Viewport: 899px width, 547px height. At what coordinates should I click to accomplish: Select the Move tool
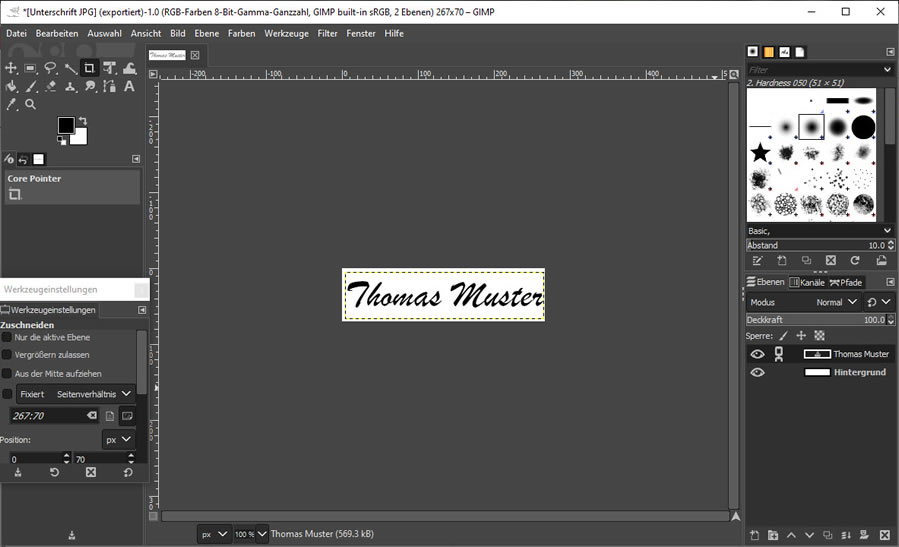[x=11, y=68]
